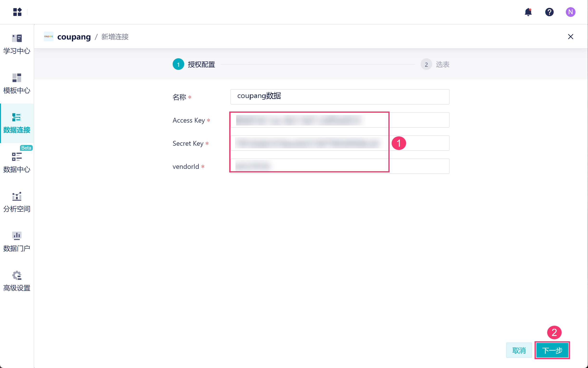Image resolution: width=588 pixels, height=368 pixels.
Task: Click the 下一步 next button
Action: point(552,350)
